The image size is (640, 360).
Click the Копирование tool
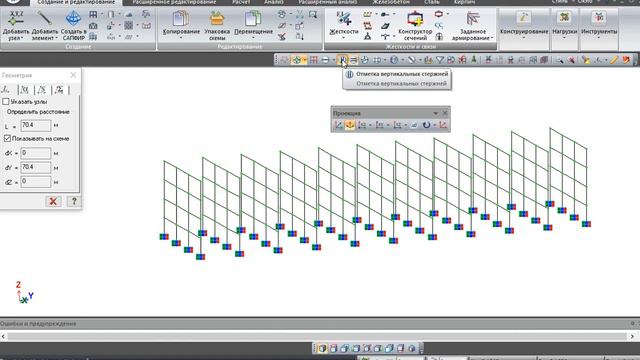(181, 25)
